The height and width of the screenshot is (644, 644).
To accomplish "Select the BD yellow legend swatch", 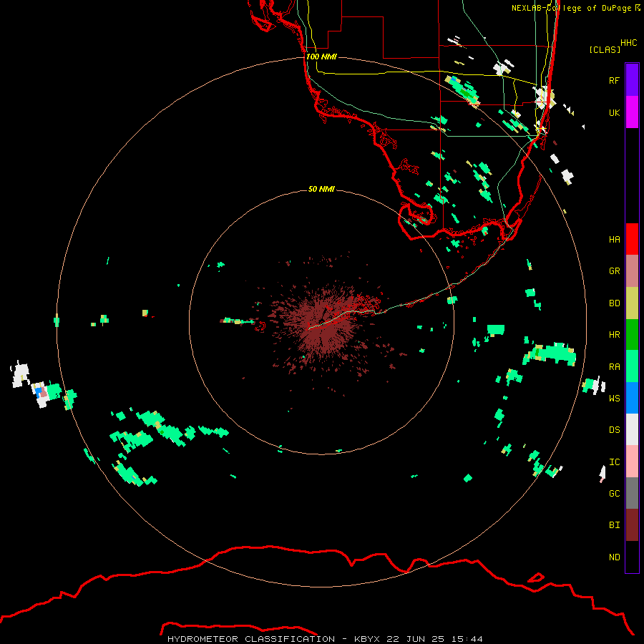I will 632,303.
